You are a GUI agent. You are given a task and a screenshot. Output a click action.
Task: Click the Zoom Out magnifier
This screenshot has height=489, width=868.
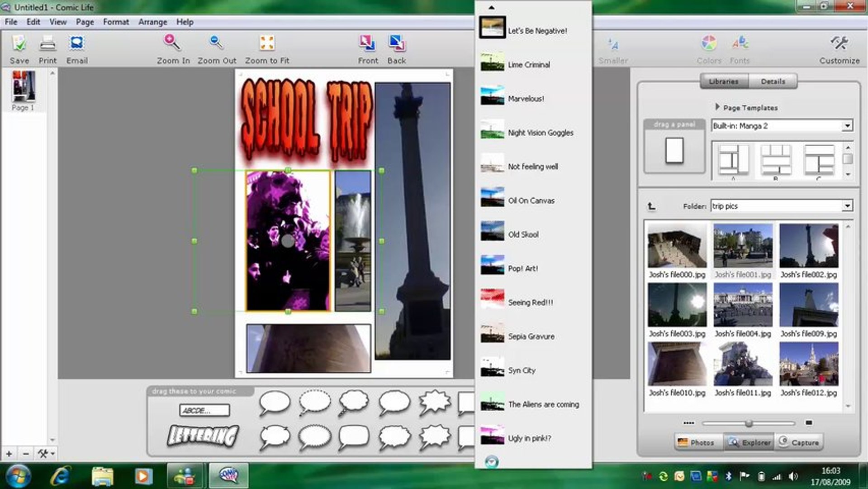pyautogui.click(x=216, y=43)
